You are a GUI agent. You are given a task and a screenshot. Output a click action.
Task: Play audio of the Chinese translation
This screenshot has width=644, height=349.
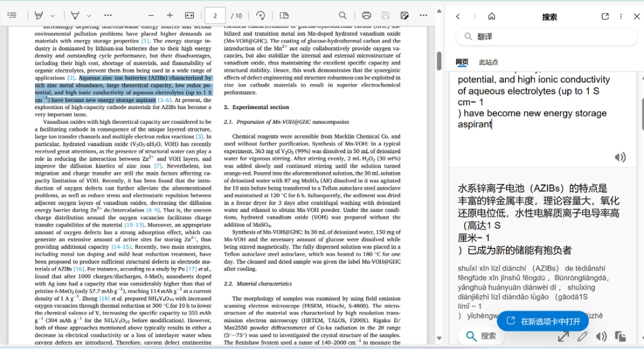(601, 337)
